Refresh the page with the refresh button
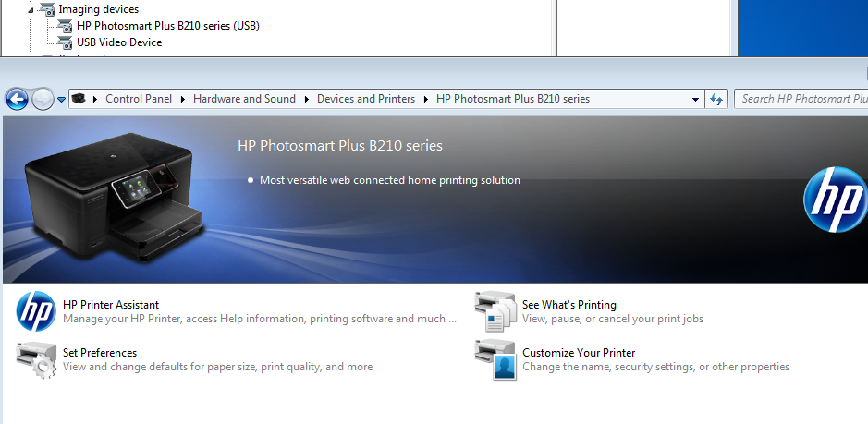This screenshot has height=424, width=868. point(716,100)
